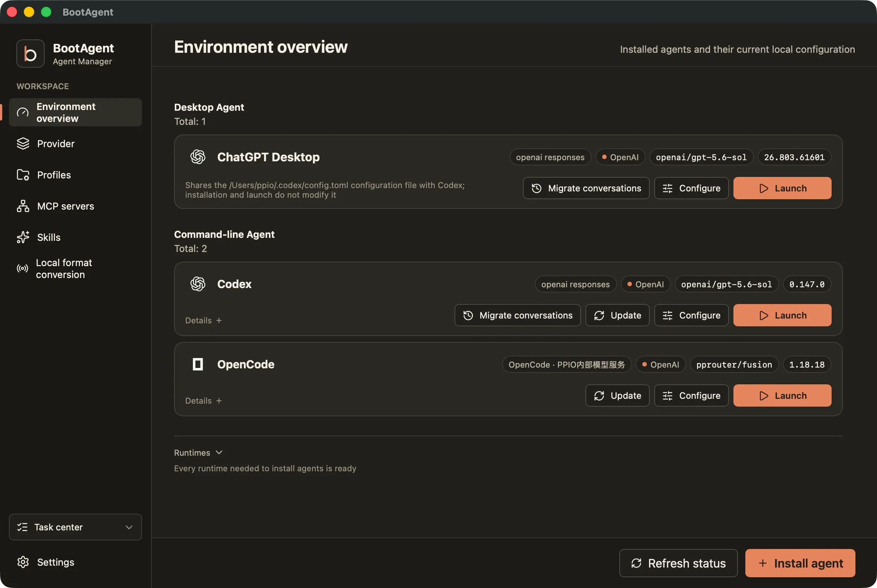Click the MCP servers network icon
This screenshot has height=588, width=877.
(x=23, y=206)
